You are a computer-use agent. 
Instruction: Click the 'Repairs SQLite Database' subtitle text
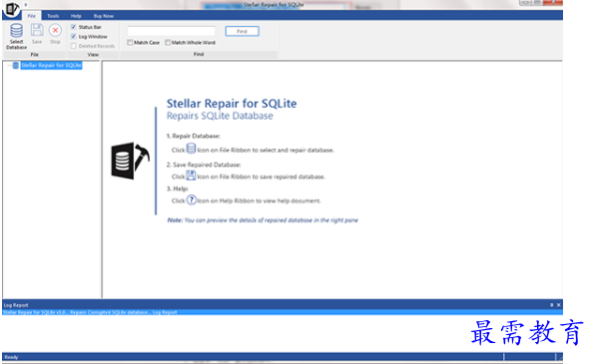tap(220, 116)
